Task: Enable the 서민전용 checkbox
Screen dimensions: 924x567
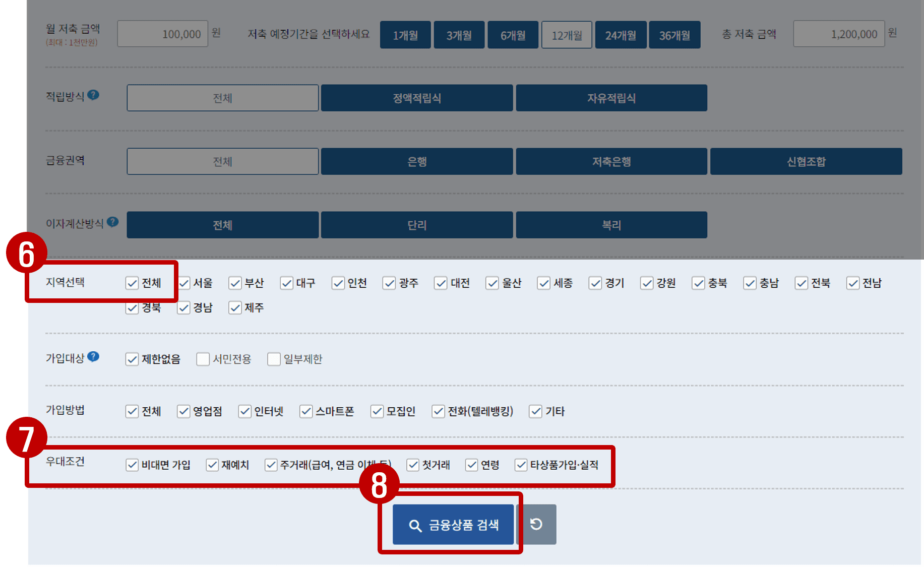Action: 203,359
